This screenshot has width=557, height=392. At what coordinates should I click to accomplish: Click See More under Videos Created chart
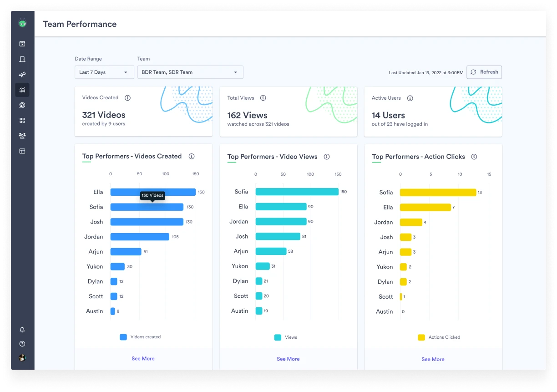[143, 359]
